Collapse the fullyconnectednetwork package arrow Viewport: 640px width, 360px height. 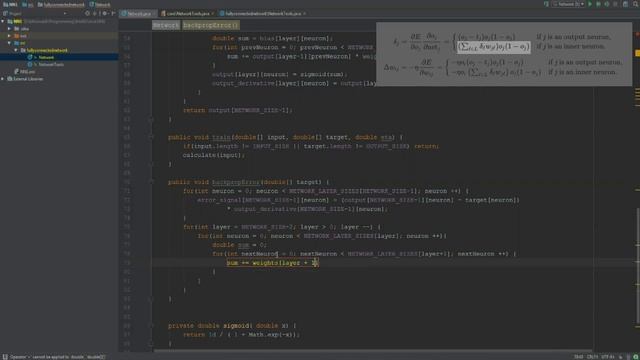(x=16, y=50)
